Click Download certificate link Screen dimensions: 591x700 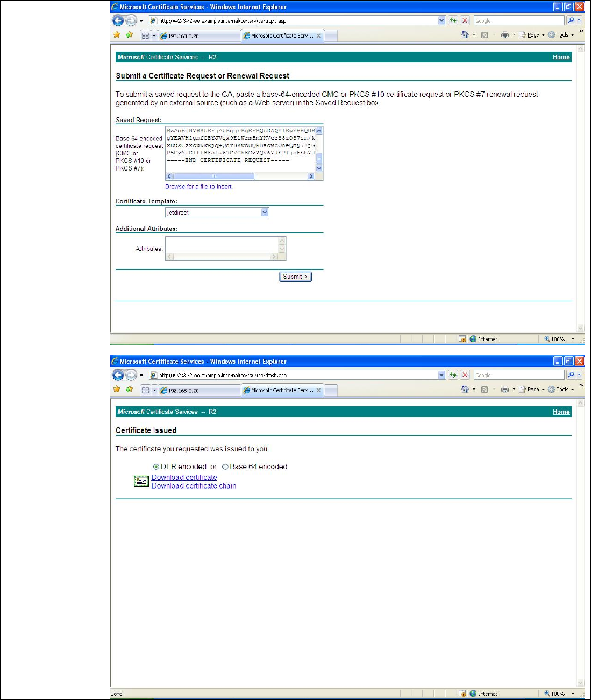tap(184, 477)
